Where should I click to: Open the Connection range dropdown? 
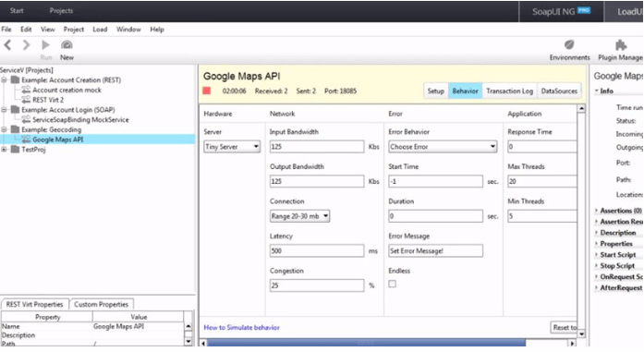point(299,216)
